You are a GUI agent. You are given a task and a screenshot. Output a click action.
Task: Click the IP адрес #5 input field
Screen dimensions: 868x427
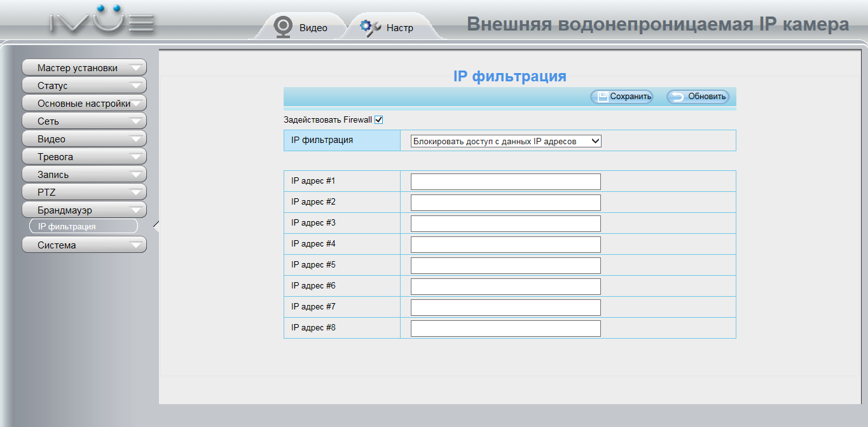(x=506, y=266)
